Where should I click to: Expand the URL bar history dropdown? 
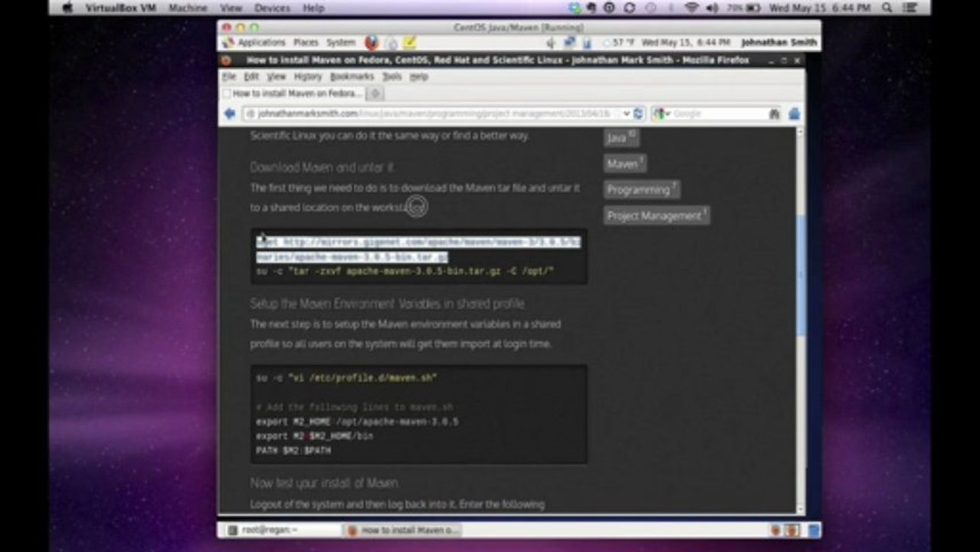tap(626, 113)
